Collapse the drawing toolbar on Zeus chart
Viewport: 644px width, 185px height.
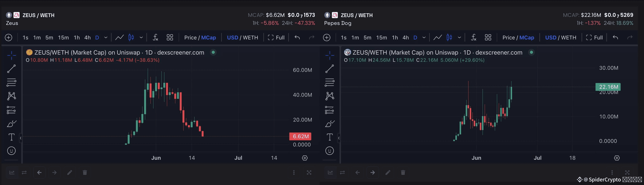(20, 138)
